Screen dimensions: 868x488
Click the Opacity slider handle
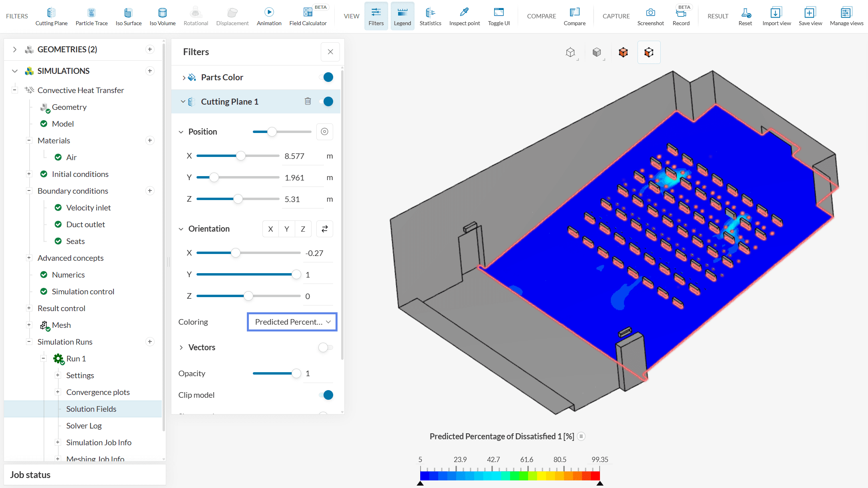[x=296, y=373]
